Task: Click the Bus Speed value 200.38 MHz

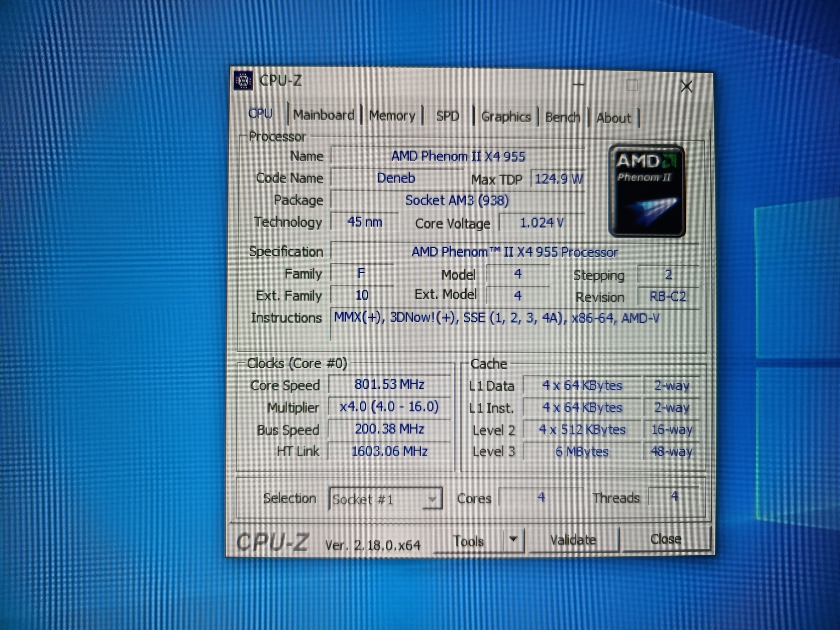Action: pos(389,429)
